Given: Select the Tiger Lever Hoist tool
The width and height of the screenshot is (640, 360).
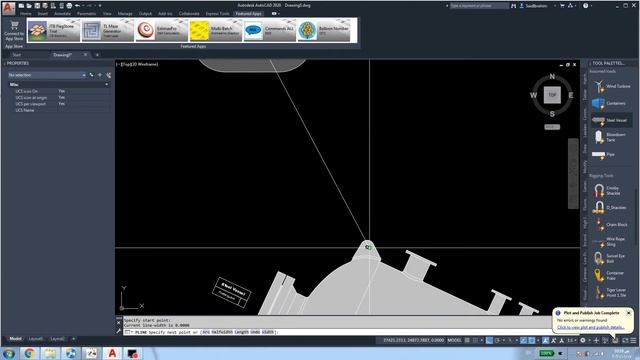Looking at the screenshot, I should click(611, 292).
